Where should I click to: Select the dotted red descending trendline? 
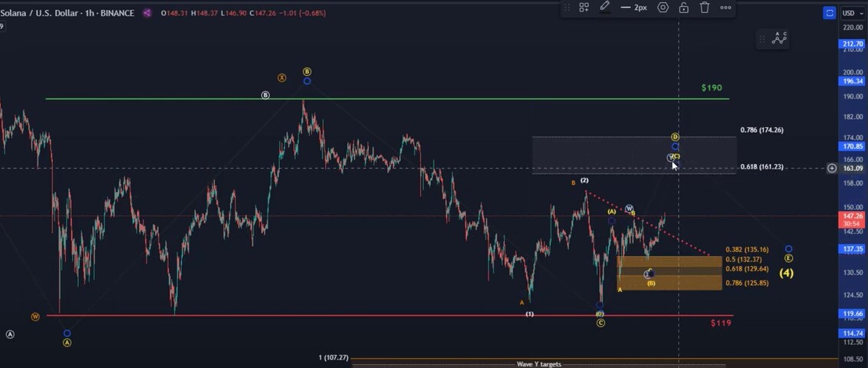pos(648,224)
